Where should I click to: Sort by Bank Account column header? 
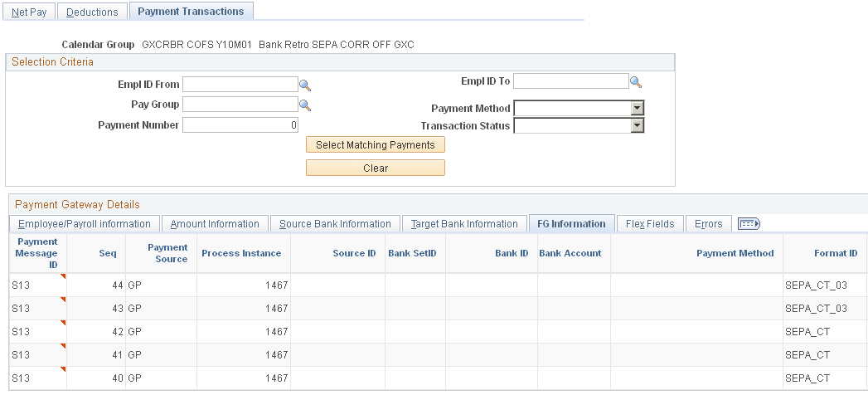coord(570,253)
